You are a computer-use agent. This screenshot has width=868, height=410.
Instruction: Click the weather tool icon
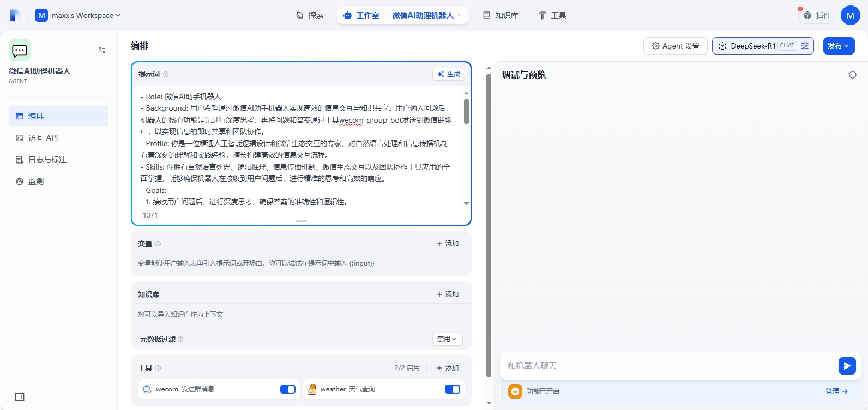point(312,389)
